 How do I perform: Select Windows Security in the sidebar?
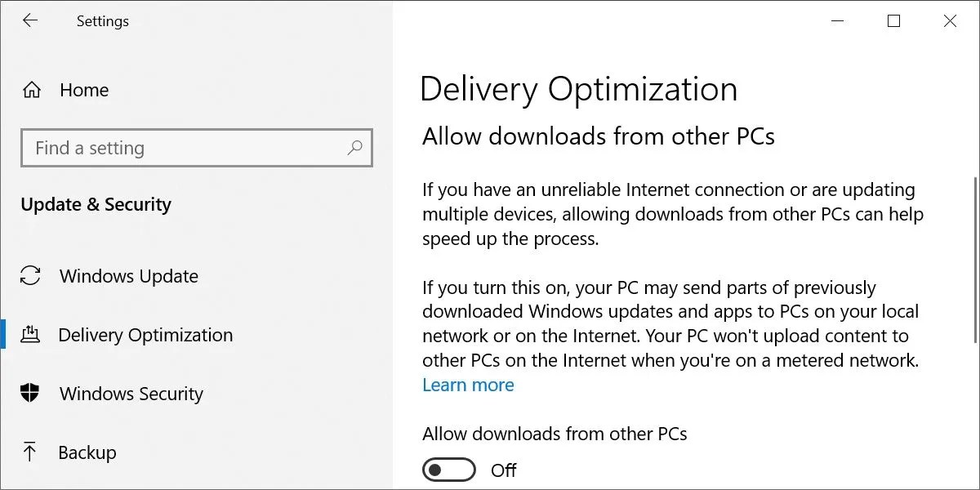tap(131, 393)
